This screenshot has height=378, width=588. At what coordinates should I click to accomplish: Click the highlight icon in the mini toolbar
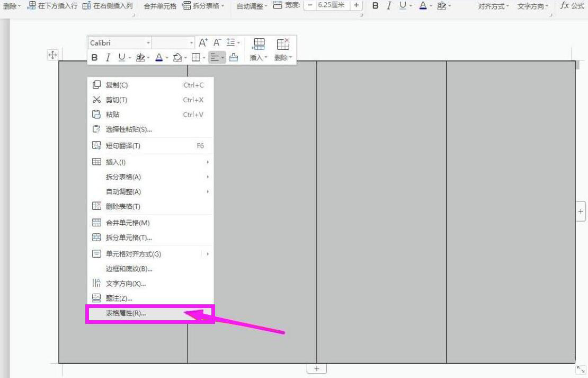pyautogui.click(x=140, y=57)
